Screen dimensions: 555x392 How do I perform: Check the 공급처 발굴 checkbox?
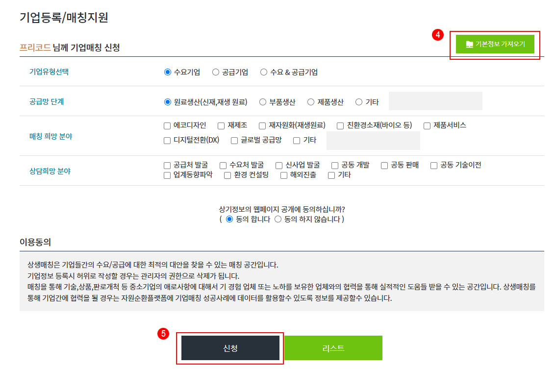[167, 165]
